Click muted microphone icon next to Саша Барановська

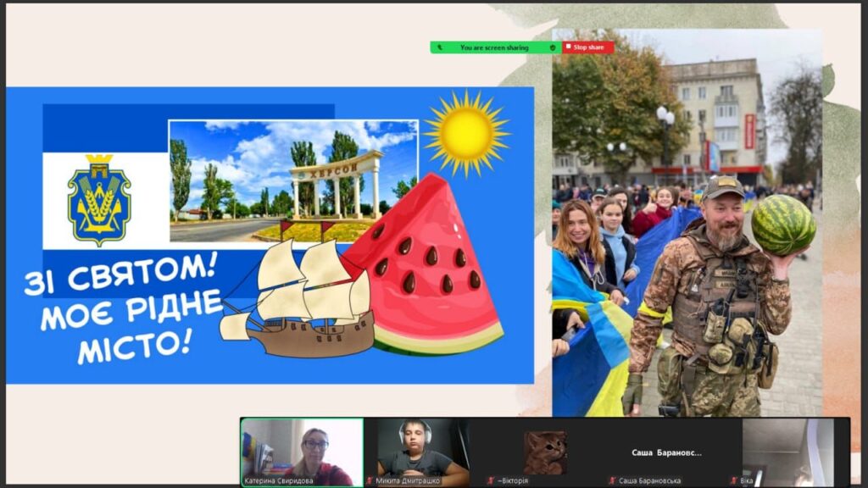click(612, 481)
